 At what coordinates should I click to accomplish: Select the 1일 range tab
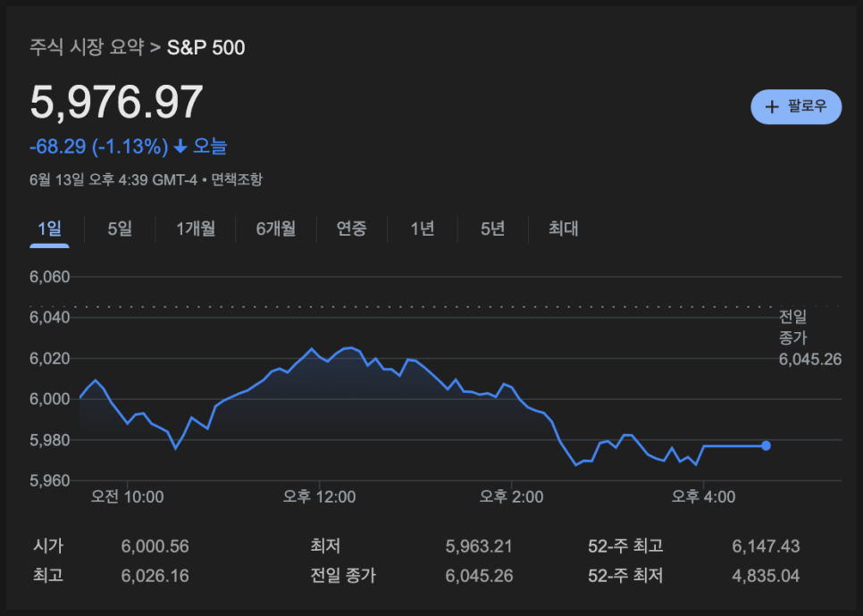[49, 229]
